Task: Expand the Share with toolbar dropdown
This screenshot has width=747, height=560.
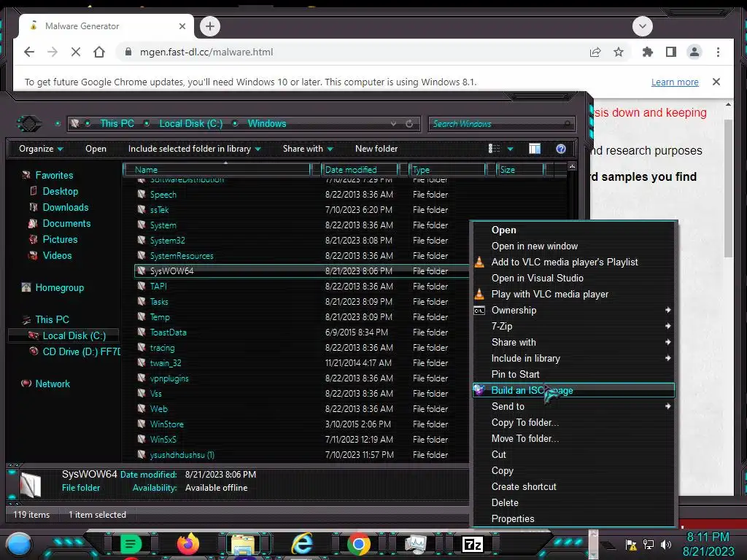Action: [308, 149]
